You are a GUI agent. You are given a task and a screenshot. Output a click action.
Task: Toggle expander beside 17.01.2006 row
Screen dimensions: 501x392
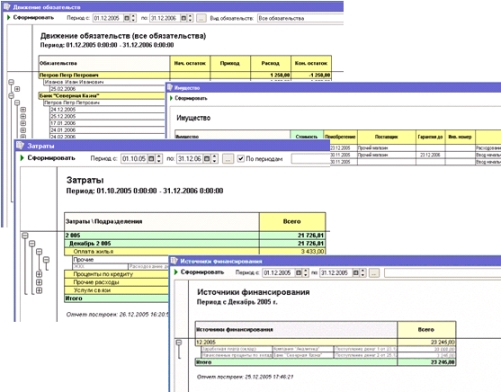pyautogui.click(x=23, y=123)
